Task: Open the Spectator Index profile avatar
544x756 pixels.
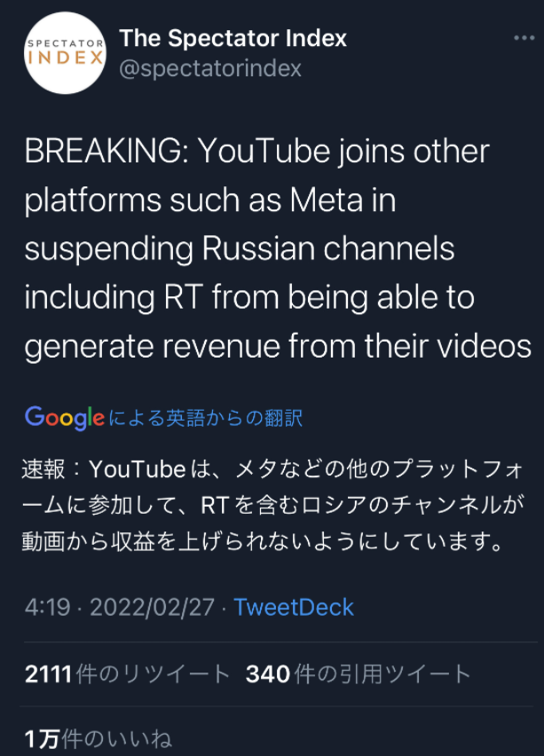Action: (x=65, y=53)
